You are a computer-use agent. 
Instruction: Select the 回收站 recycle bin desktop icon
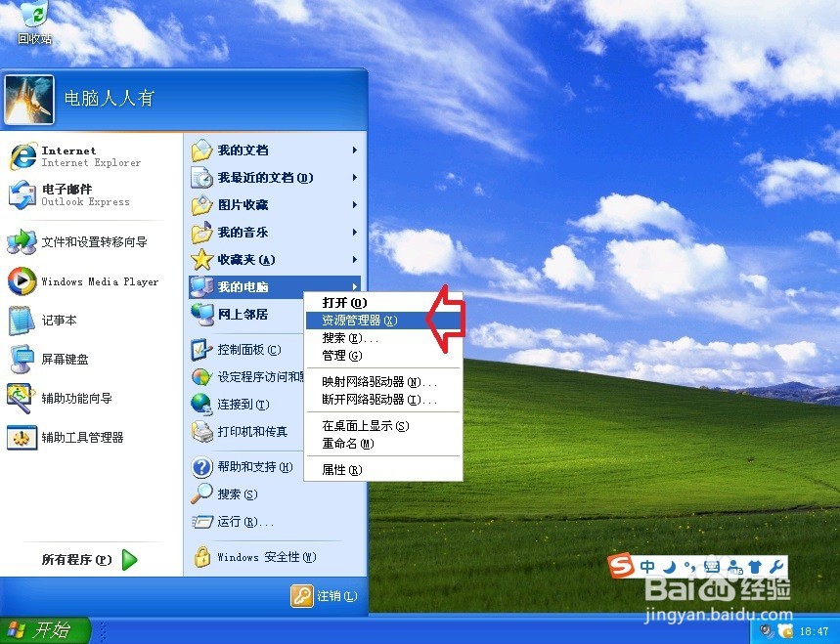coord(35,22)
